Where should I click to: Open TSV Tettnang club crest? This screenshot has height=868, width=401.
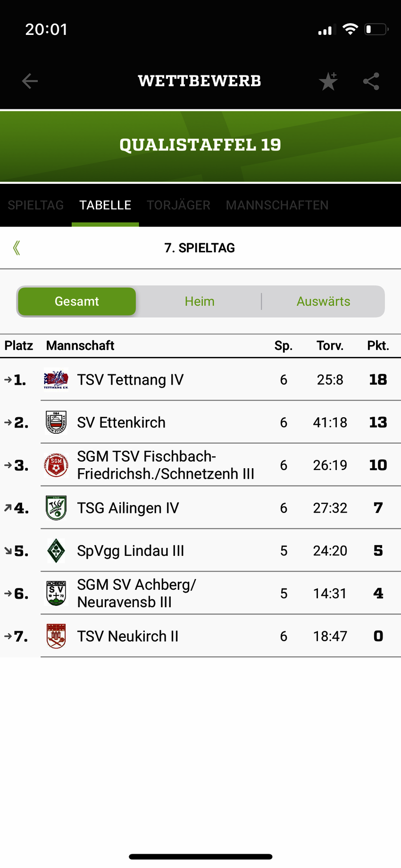point(56,380)
